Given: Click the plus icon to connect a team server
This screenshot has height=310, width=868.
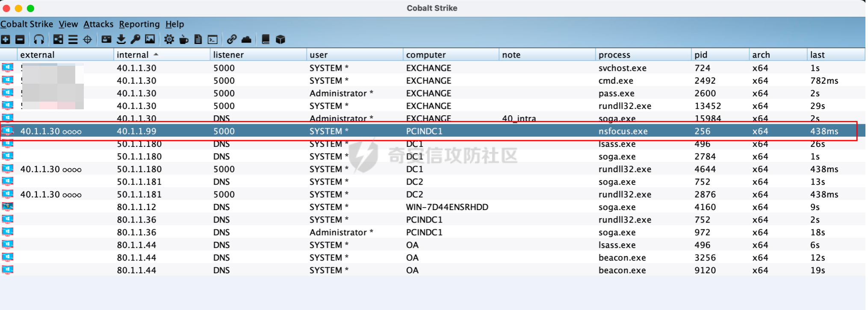Looking at the screenshot, I should click(x=6, y=40).
